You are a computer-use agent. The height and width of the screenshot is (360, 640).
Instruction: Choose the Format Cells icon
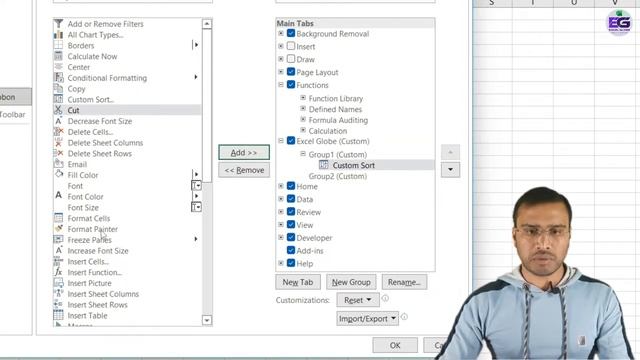[x=58, y=218]
